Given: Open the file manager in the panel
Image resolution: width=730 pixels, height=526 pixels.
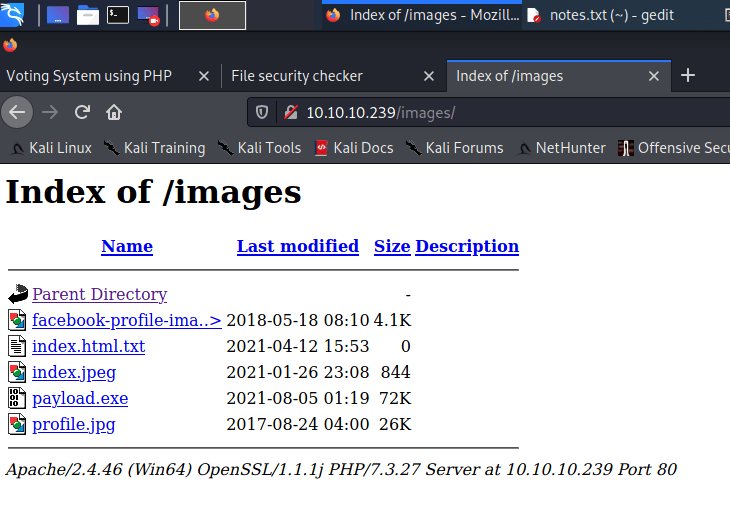Looking at the screenshot, I should coord(88,15).
